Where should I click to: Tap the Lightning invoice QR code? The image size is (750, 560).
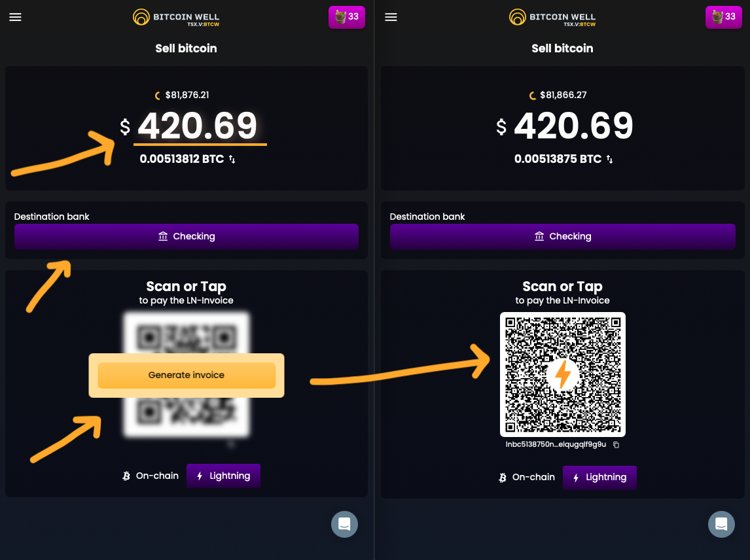coord(563,374)
